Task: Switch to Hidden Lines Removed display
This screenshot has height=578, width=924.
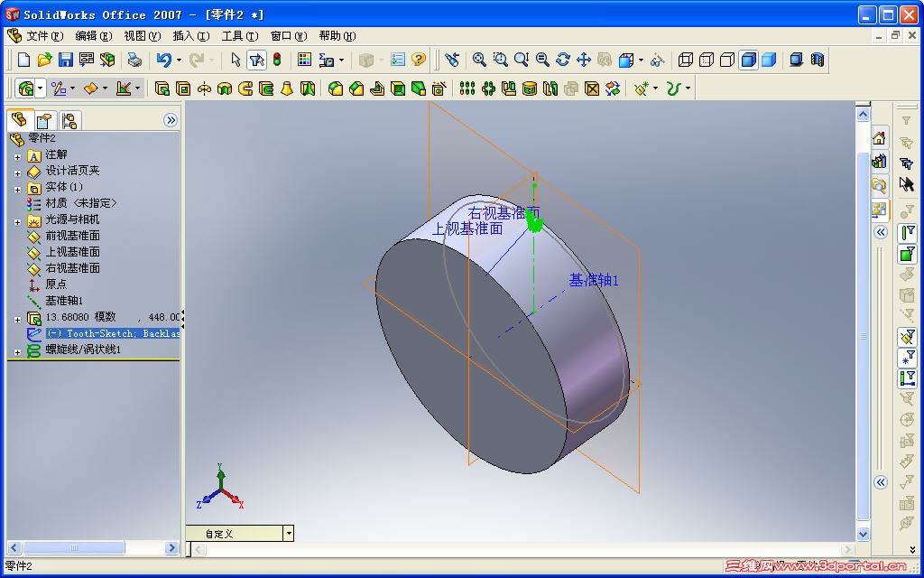Action: point(727,60)
